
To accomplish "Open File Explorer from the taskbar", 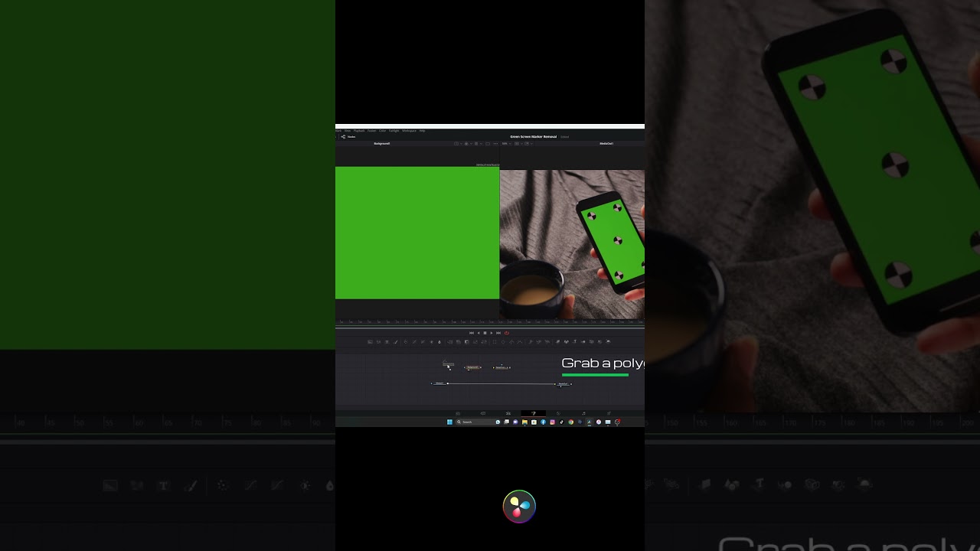I will pos(525,422).
